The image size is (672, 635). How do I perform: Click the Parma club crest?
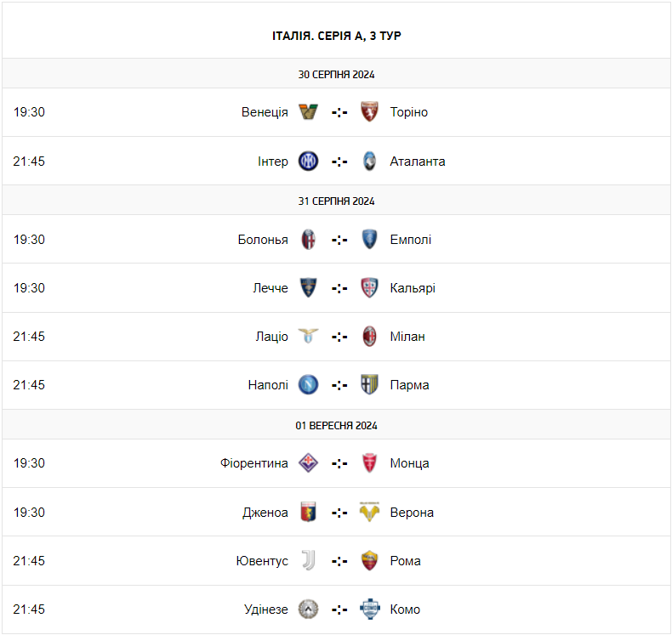point(369,385)
